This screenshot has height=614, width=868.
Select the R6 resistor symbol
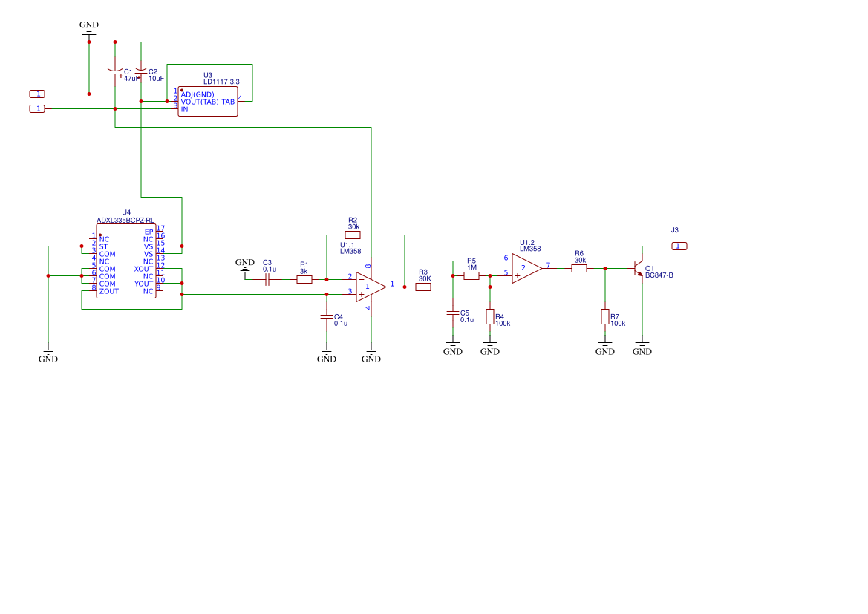[579, 268]
